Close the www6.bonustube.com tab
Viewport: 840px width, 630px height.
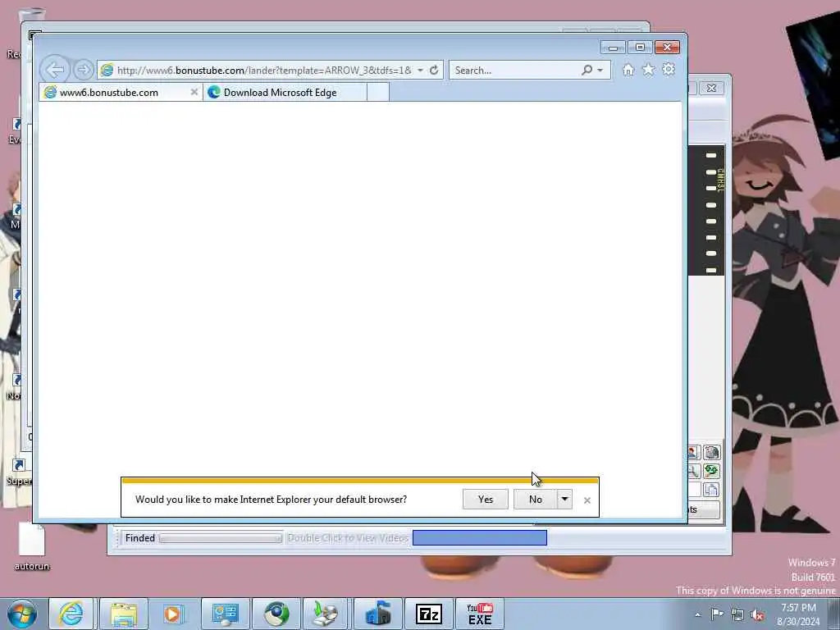click(194, 92)
